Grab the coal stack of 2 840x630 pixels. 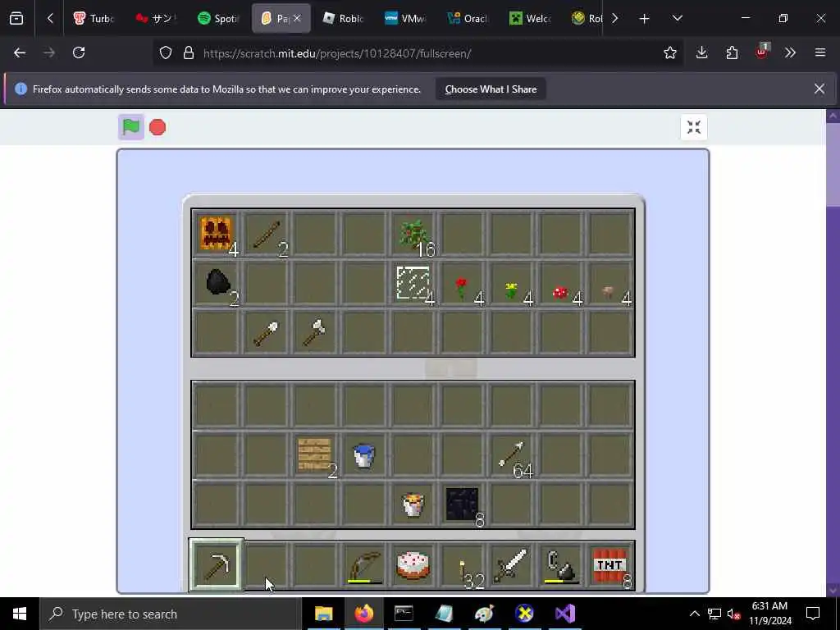tap(216, 283)
